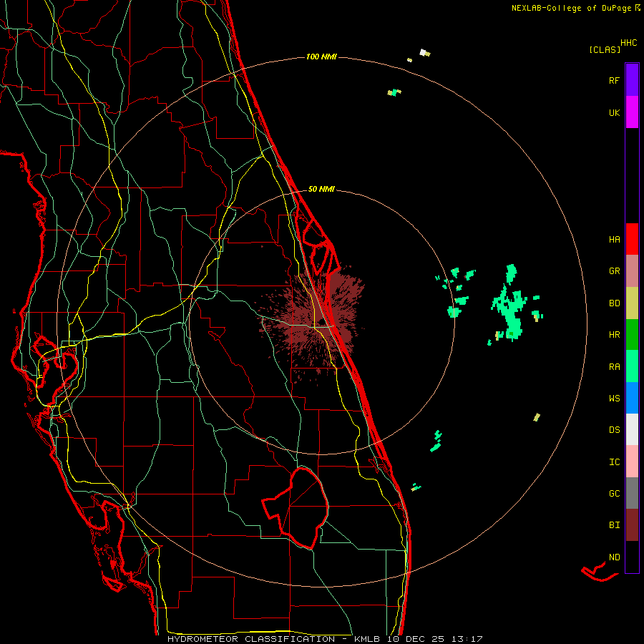Click the 50 NMI range ring label
Viewport: 644px width, 644px height.
pyautogui.click(x=321, y=189)
